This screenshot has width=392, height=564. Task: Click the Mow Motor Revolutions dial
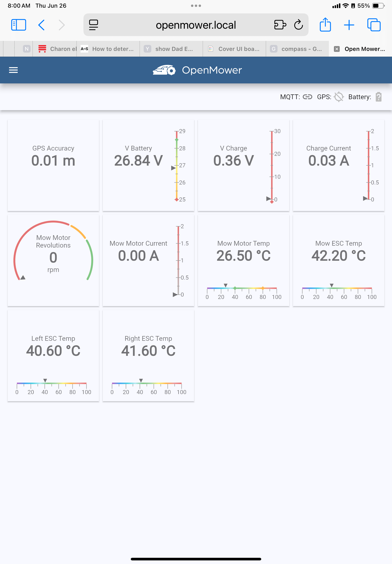[53, 251]
